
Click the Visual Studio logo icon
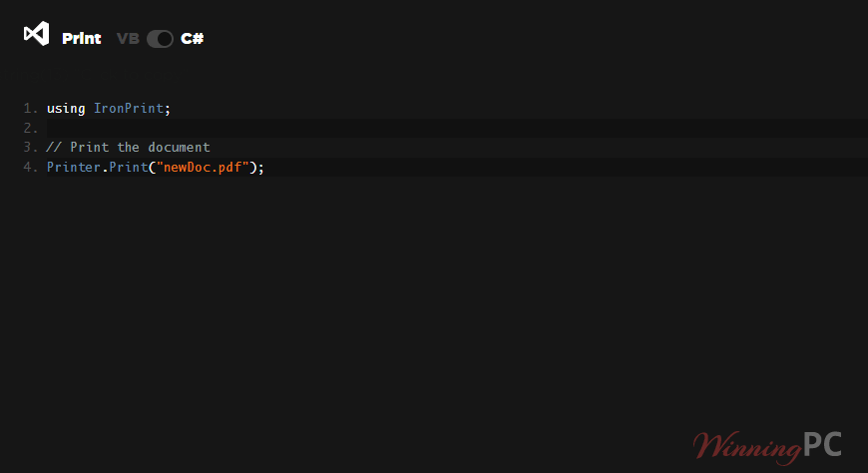click(x=37, y=34)
